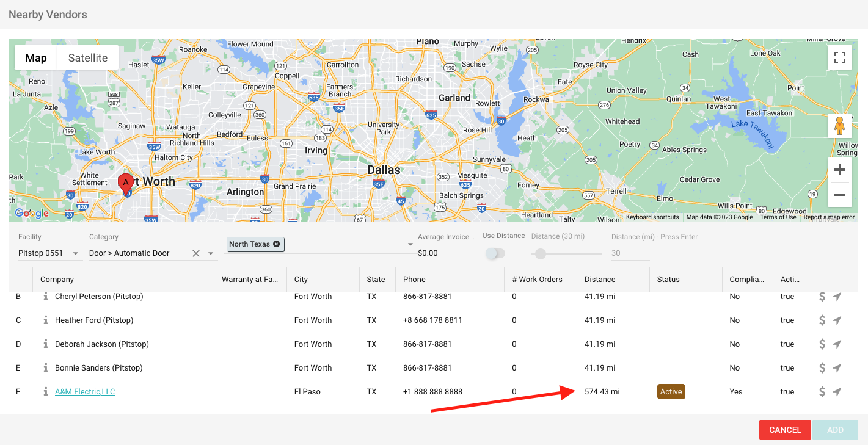
Task: Sort by Compliance column header
Action: tap(746, 279)
